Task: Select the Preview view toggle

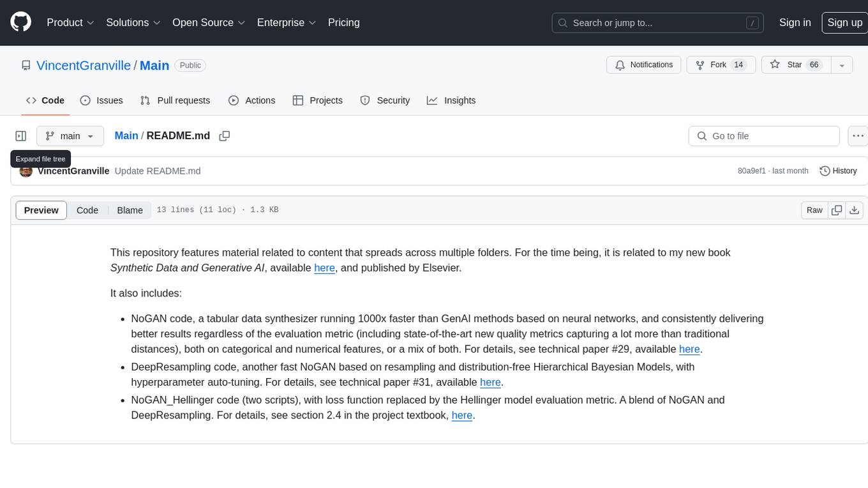Action: tap(41, 210)
